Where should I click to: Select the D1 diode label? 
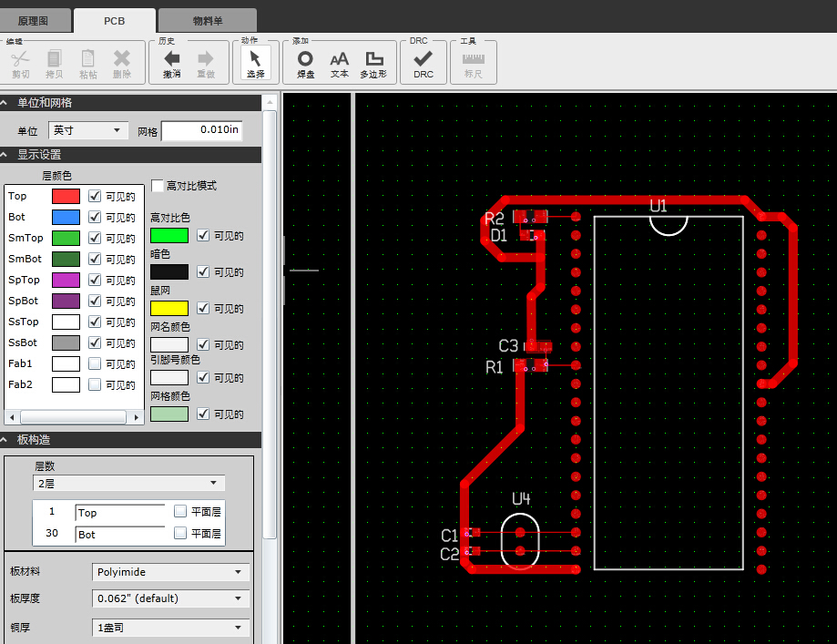click(498, 236)
